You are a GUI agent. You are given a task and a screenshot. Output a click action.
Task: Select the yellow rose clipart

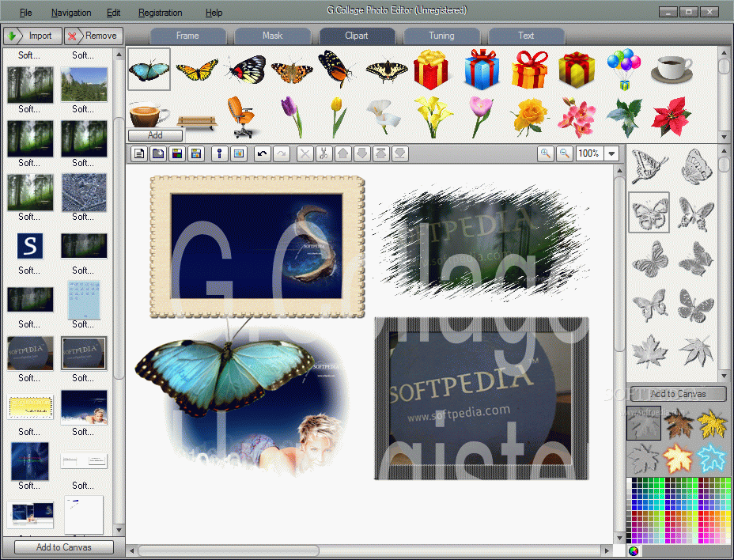pos(530,117)
